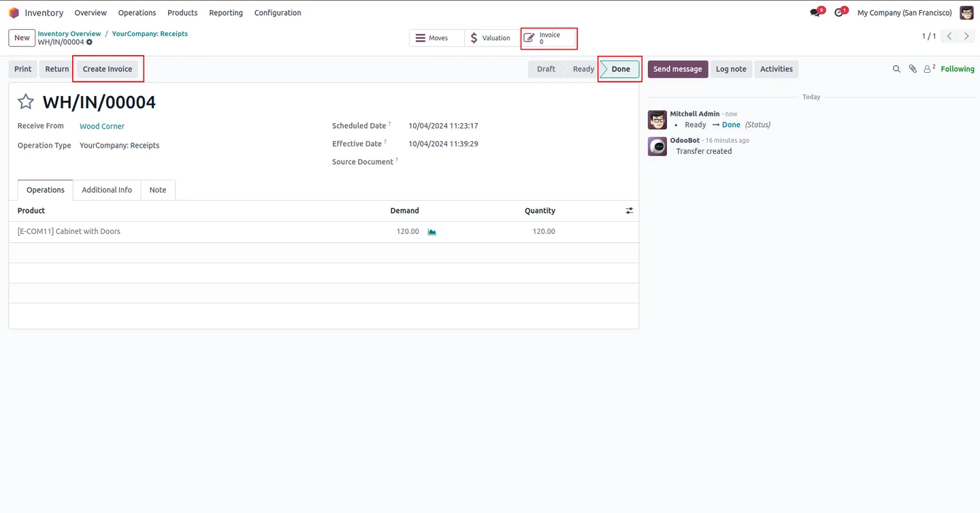This screenshot has height=513, width=980.
Task: Click the New button
Action: 22,38
